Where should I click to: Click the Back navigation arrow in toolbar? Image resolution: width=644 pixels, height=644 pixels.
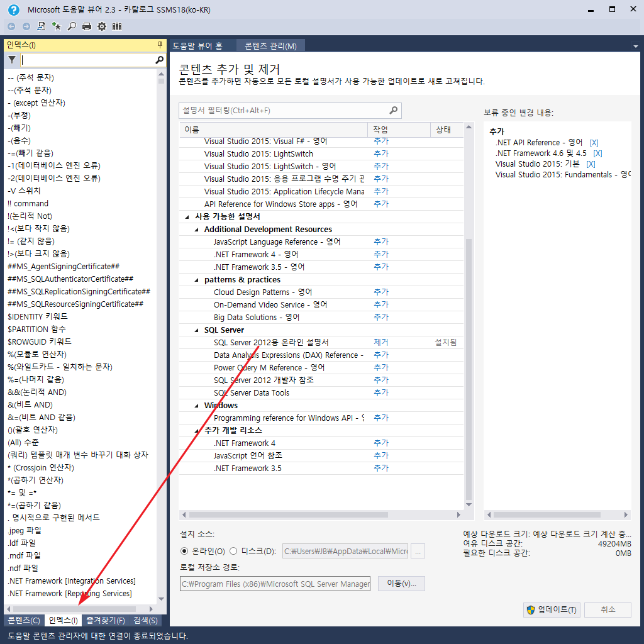tap(11, 26)
